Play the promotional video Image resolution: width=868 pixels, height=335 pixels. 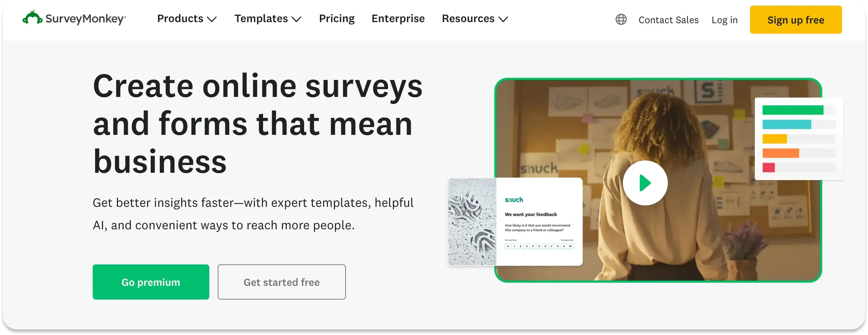point(645,182)
